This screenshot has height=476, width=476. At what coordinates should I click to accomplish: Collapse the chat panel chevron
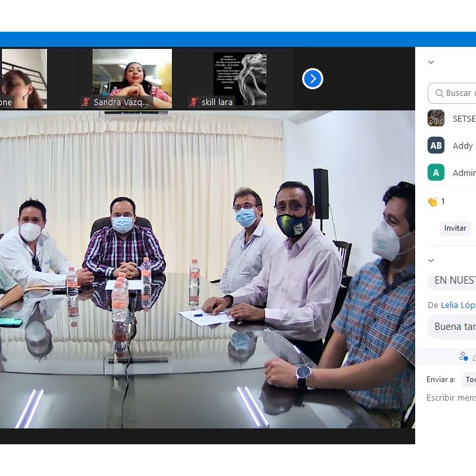click(431, 260)
